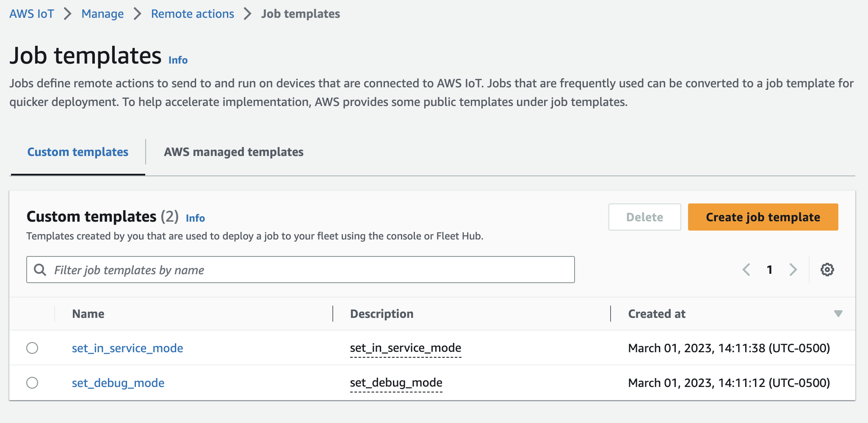Screen dimensions: 868x423
Task: Navigate to AWS IoT breadcrumb link
Action: [x=31, y=14]
